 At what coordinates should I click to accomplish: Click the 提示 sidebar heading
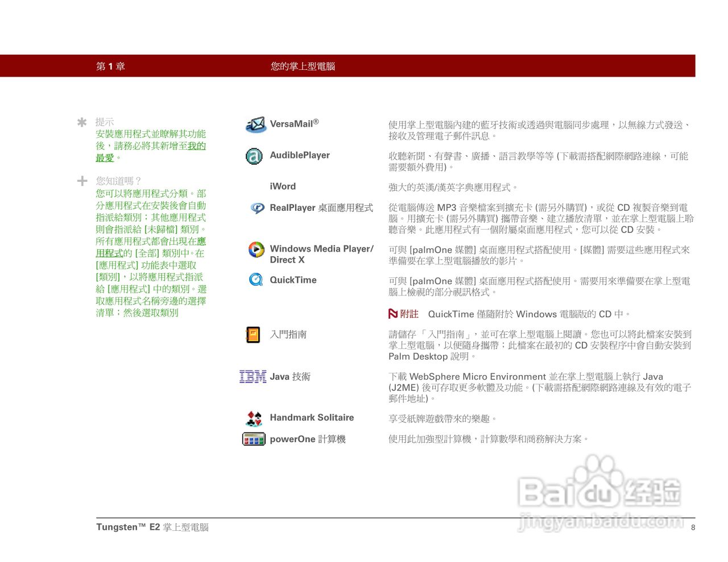(x=105, y=122)
